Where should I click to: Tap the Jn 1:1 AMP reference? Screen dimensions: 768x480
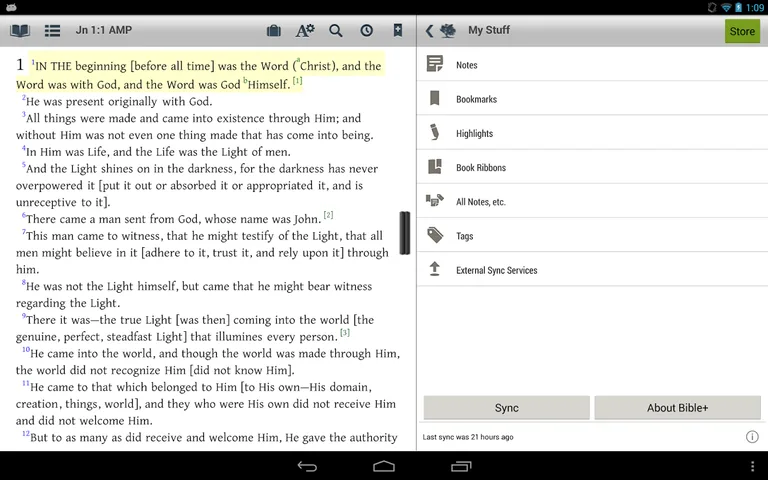(x=103, y=30)
